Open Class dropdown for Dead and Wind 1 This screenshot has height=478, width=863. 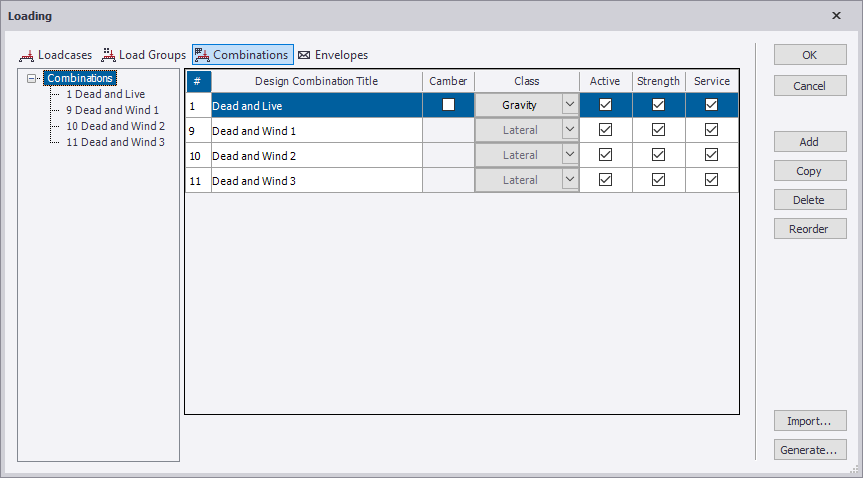(x=570, y=130)
